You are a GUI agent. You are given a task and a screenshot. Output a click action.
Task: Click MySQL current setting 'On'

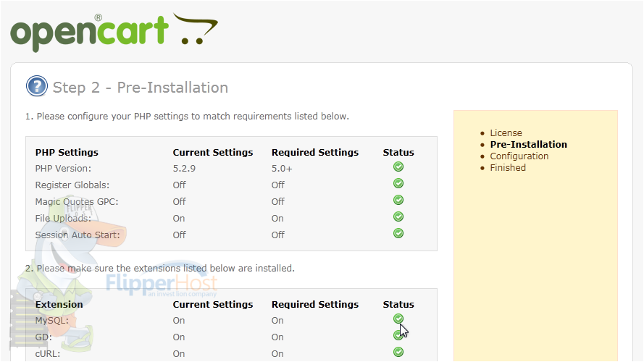coord(179,321)
